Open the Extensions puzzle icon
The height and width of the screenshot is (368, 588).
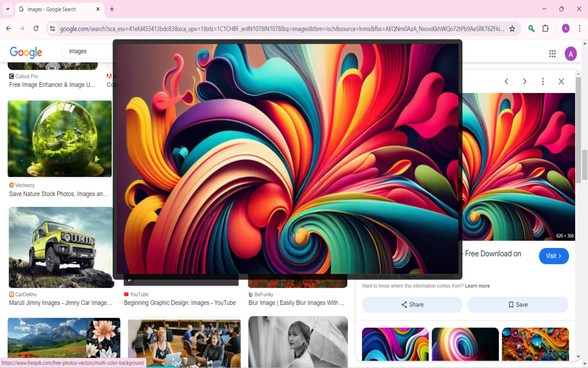pyautogui.click(x=545, y=29)
